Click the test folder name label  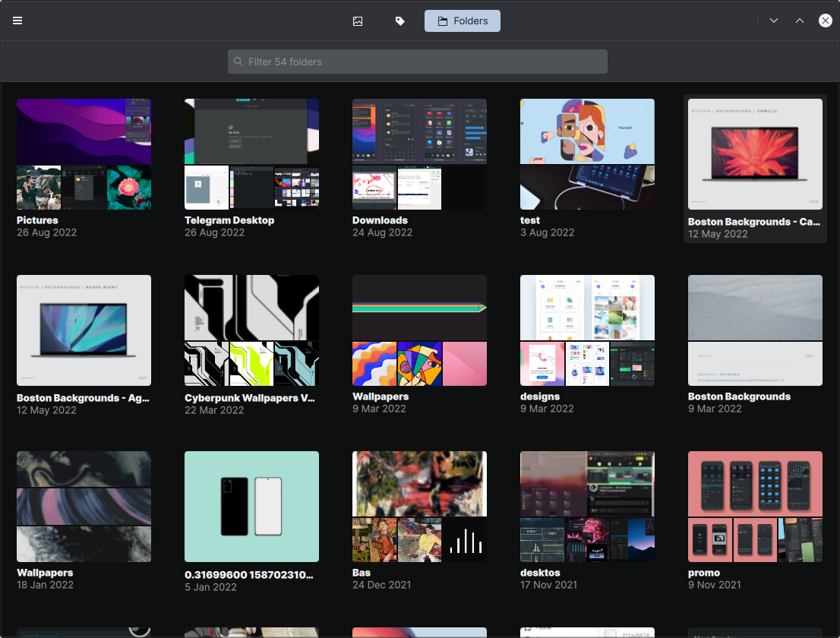tap(530, 220)
